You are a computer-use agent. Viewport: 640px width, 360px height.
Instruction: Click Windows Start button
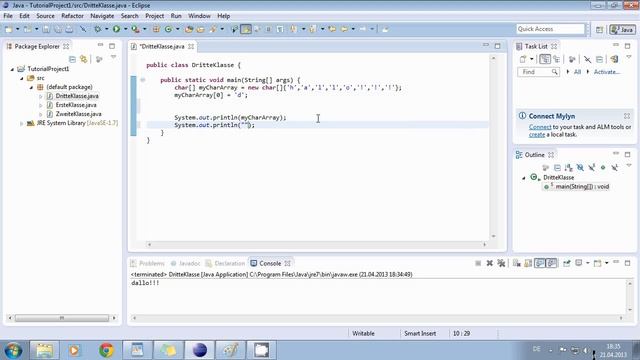[x=13, y=350]
